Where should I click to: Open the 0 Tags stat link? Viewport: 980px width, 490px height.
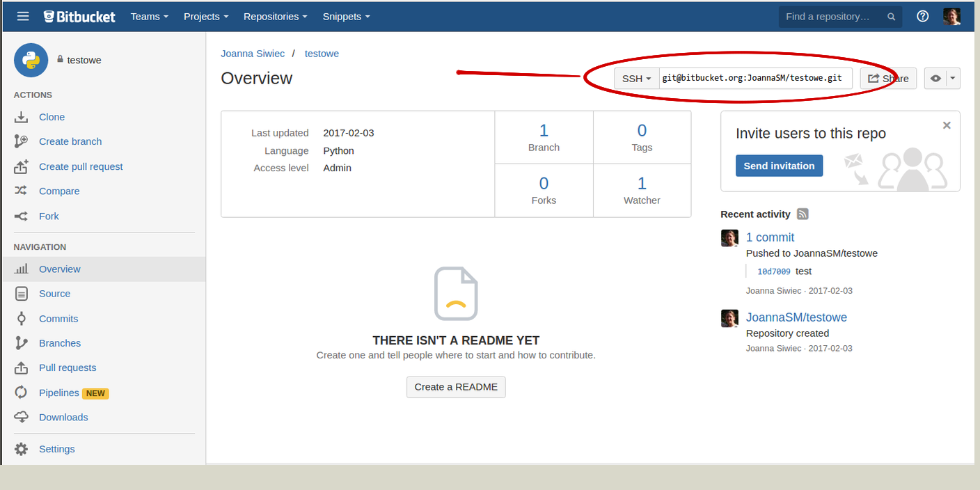642,137
